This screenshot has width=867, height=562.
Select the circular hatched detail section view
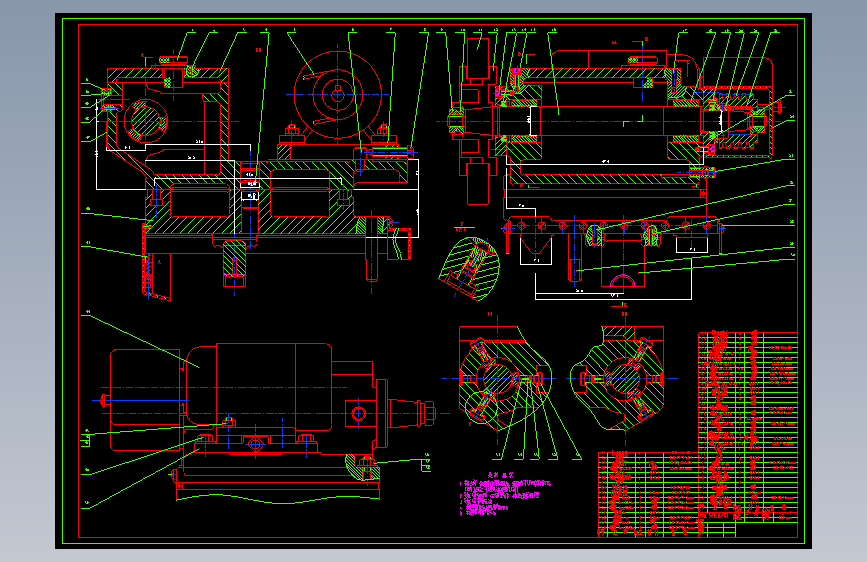point(469,269)
